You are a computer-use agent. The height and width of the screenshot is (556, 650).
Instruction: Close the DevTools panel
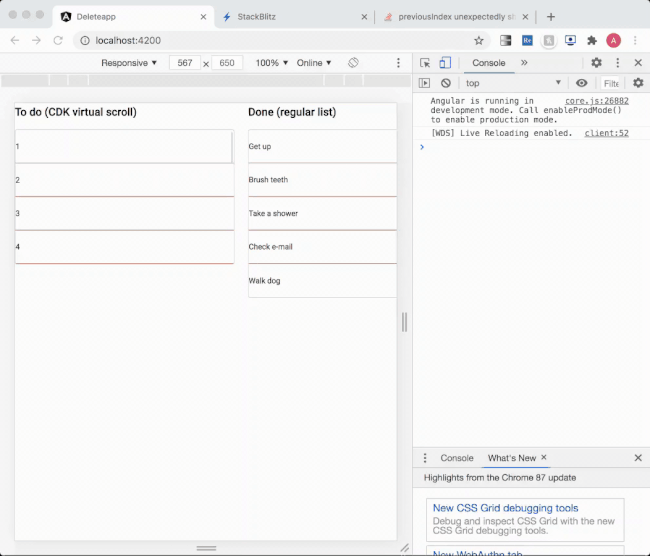(638, 63)
